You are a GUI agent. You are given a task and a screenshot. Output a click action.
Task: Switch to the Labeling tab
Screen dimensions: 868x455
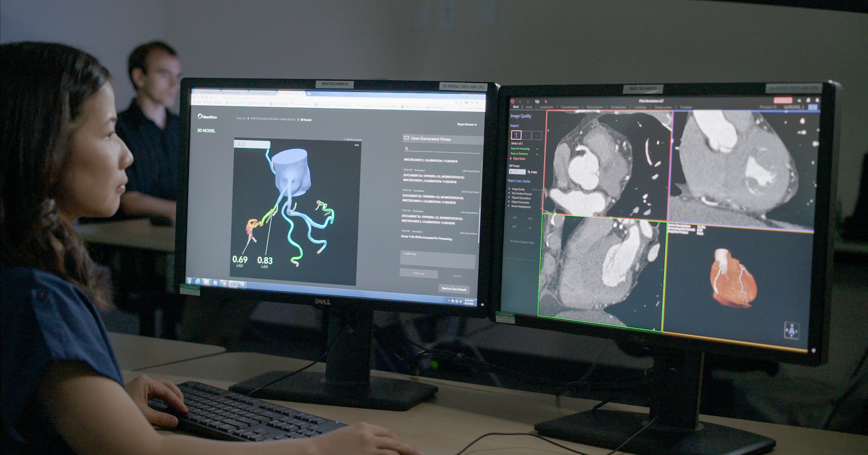pyautogui.click(x=640, y=108)
